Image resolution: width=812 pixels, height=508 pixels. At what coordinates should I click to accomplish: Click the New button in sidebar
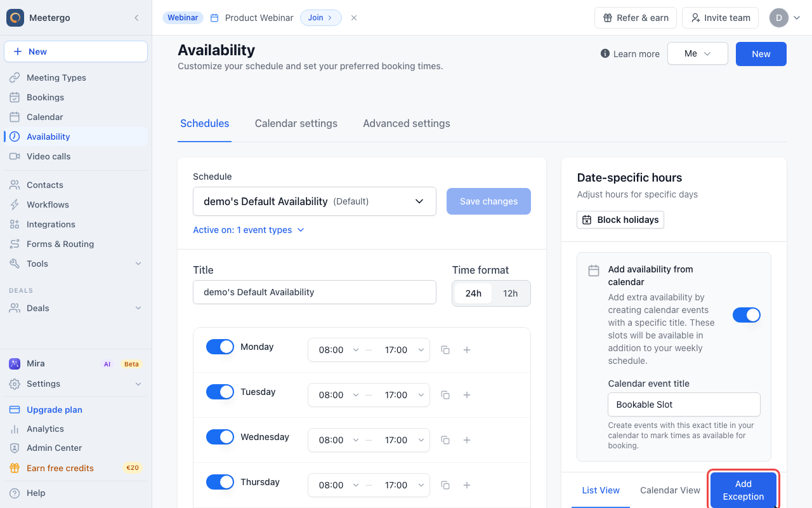[x=76, y=51]
